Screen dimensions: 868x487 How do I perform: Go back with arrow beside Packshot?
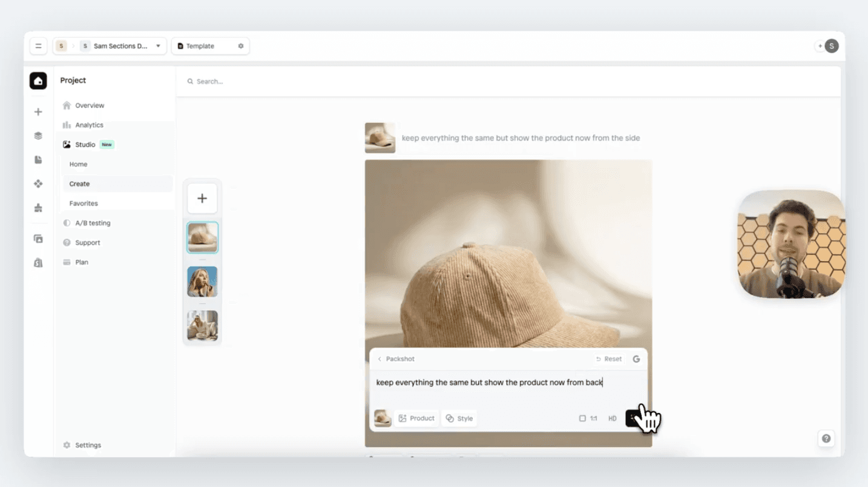(380, 359)
